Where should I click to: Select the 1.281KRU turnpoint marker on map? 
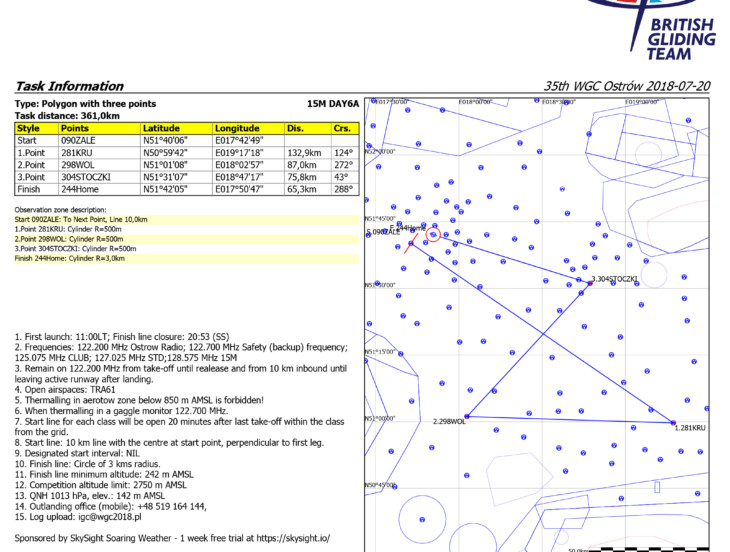click(673, 422)
